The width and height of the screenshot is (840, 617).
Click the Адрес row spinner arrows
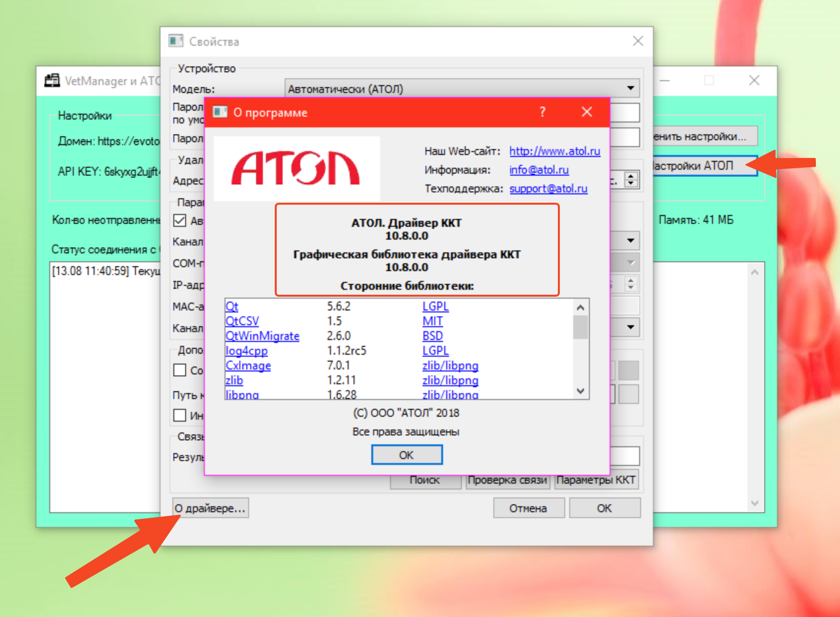631,180
